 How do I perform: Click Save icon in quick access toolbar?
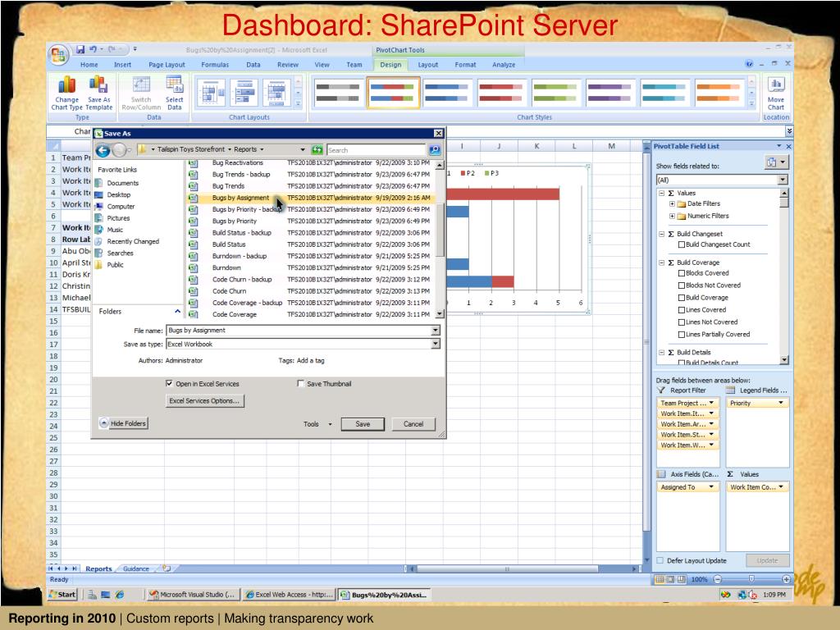point(80,49)
